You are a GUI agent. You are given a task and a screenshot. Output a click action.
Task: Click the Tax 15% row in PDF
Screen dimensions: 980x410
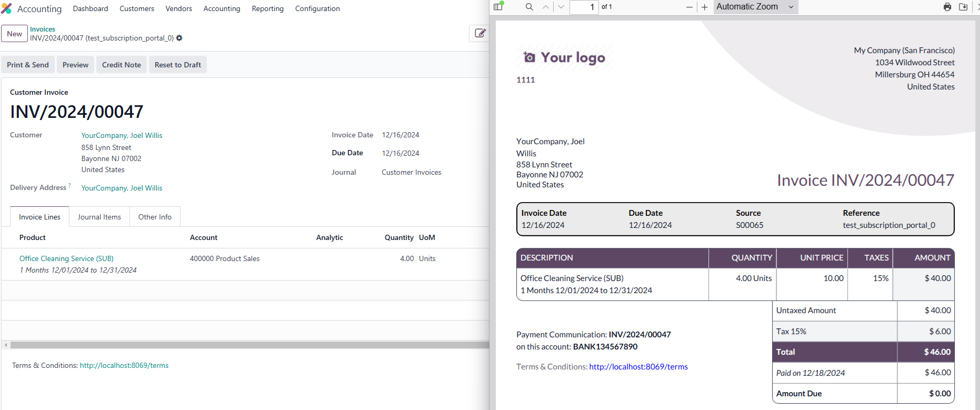863,332
